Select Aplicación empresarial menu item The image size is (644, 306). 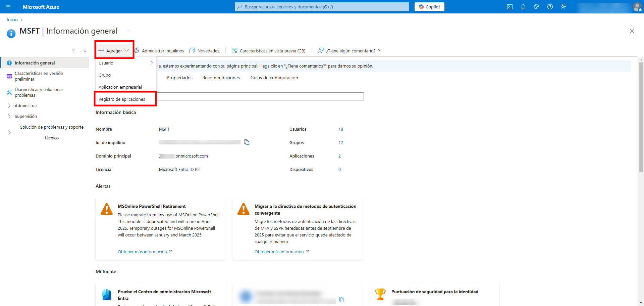126,87
